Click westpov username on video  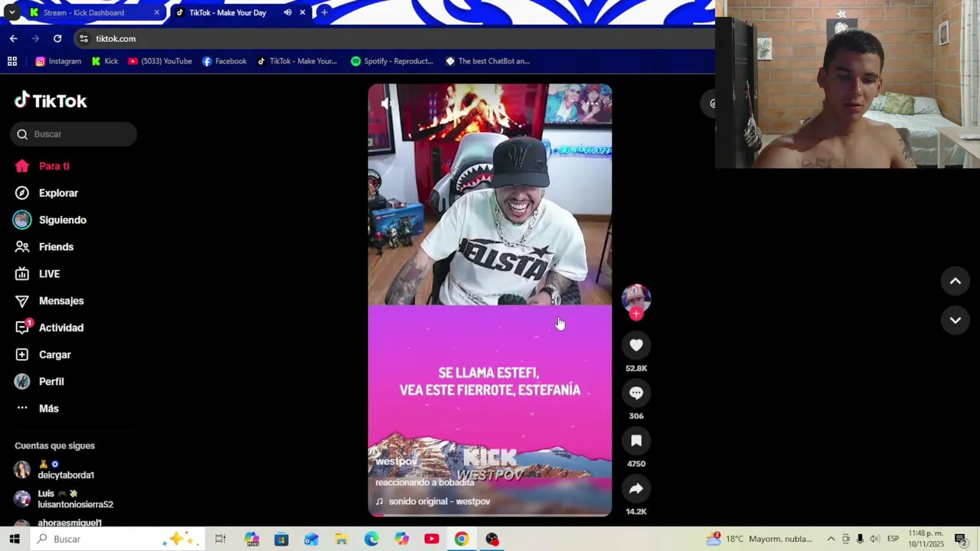click(x=396, y=461)
